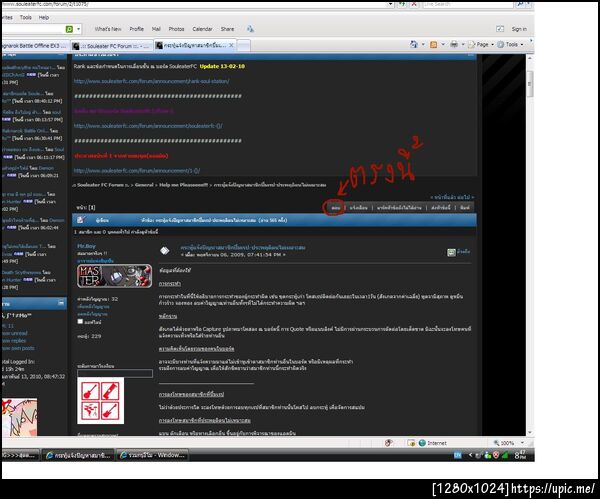Click the mark-unread thread action button

click(399, 208)
